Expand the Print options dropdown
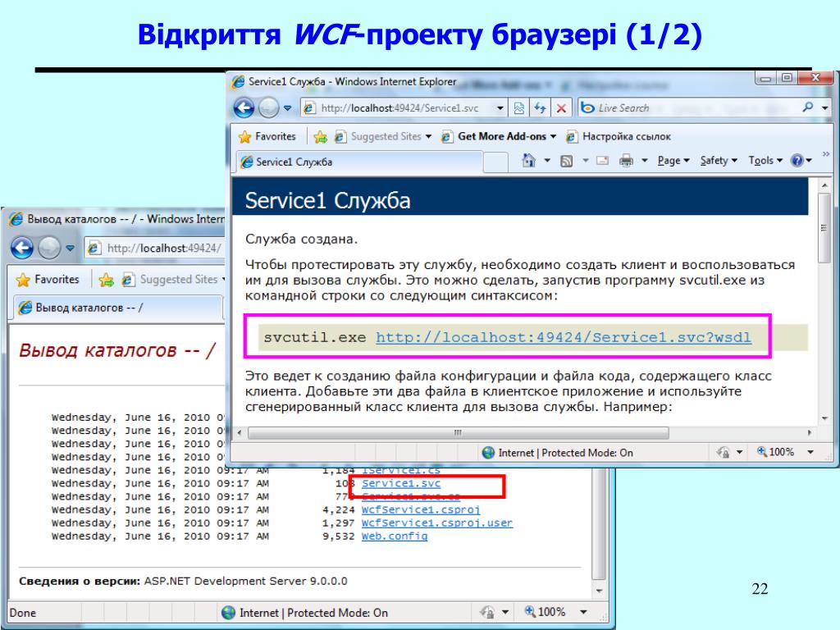840x630 pixels. [x=645, y=160]
